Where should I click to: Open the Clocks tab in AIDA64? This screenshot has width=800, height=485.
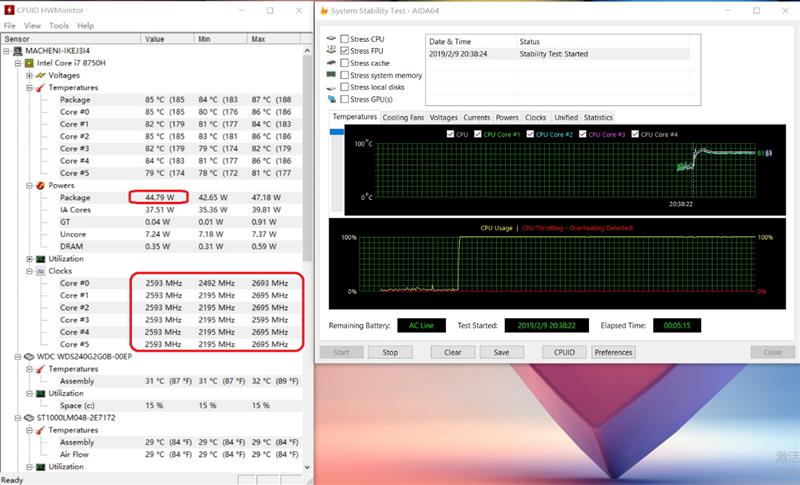[x=535, y=117]
